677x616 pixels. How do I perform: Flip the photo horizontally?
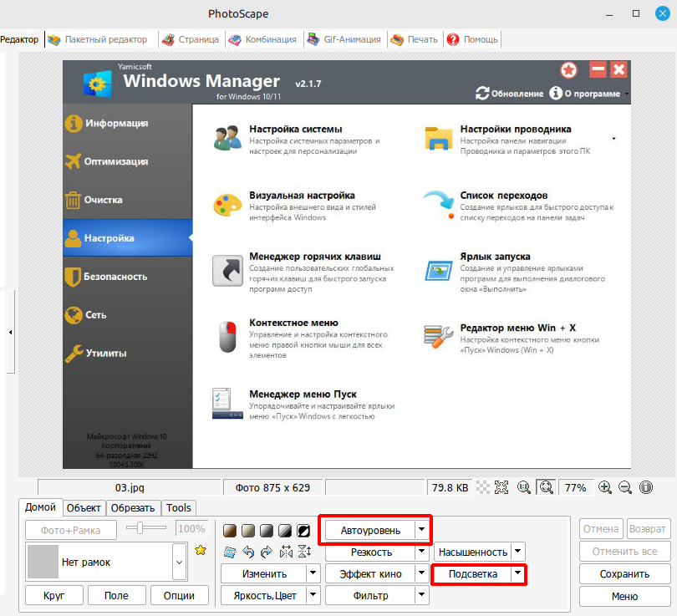(x=287, y=552)
